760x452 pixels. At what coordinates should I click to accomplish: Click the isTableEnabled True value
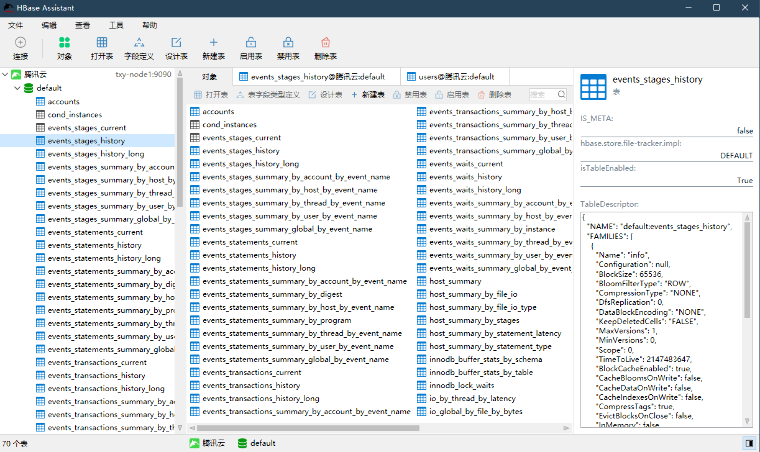[744, 180]
